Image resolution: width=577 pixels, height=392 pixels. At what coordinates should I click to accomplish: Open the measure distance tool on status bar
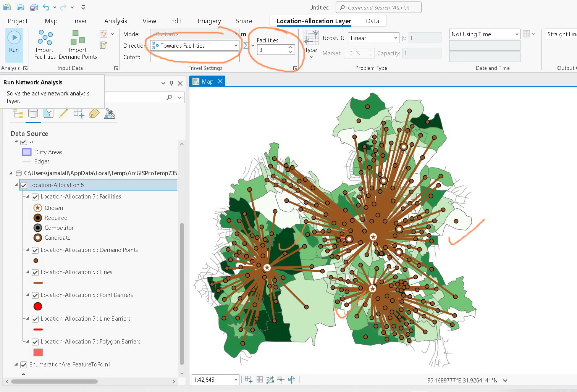point(270,379)
